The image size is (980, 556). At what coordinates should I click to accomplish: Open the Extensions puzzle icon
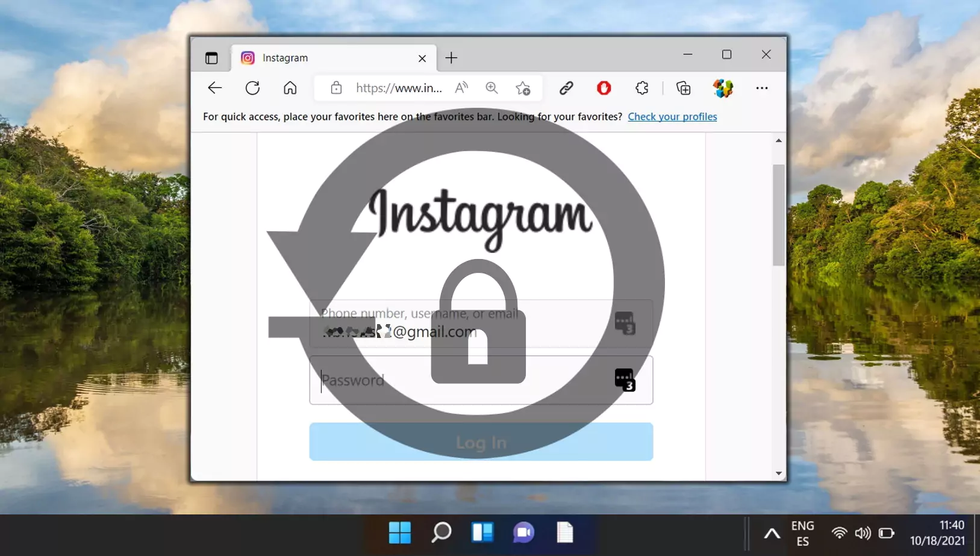coord(641,88)
